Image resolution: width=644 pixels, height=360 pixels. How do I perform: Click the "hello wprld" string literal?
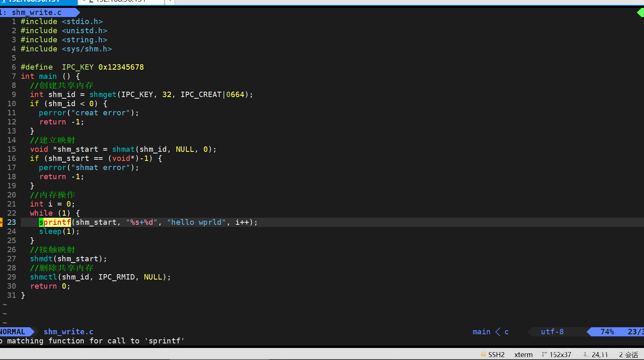click(x=196, y=222)
